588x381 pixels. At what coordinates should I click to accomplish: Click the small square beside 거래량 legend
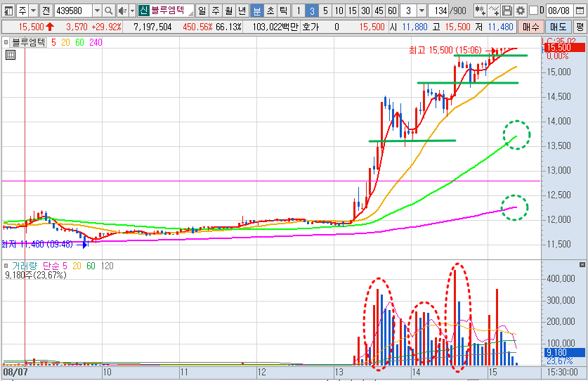[6, 266]
